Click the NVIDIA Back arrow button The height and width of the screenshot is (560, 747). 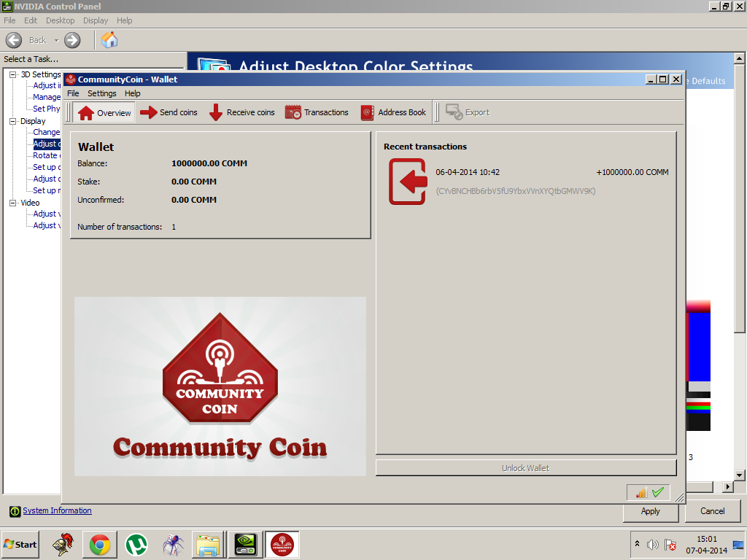pos(14,40)
